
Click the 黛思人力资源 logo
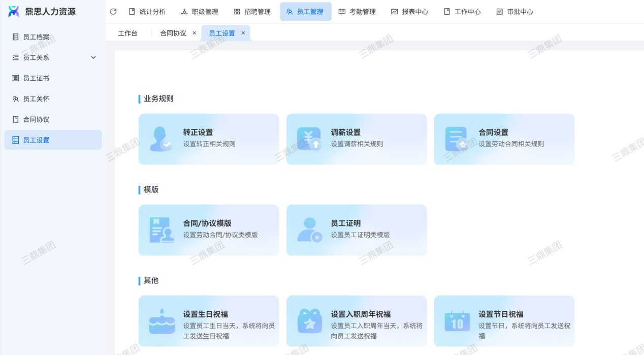[x=14, y=11]
